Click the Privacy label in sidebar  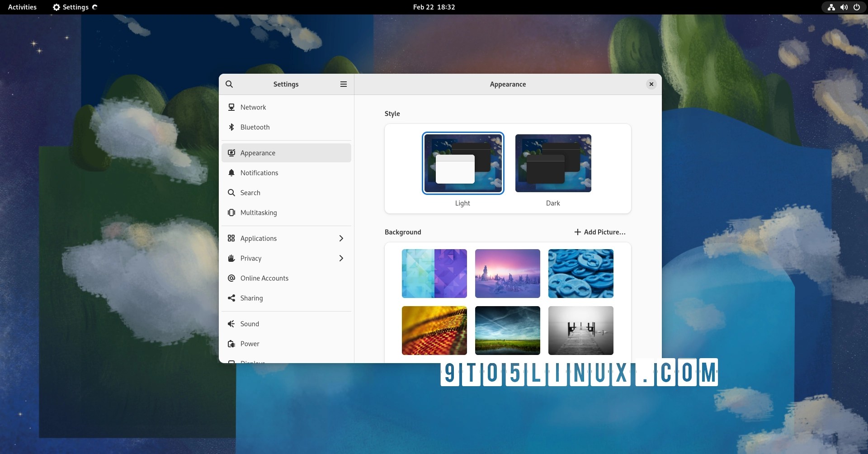(251, 258)
